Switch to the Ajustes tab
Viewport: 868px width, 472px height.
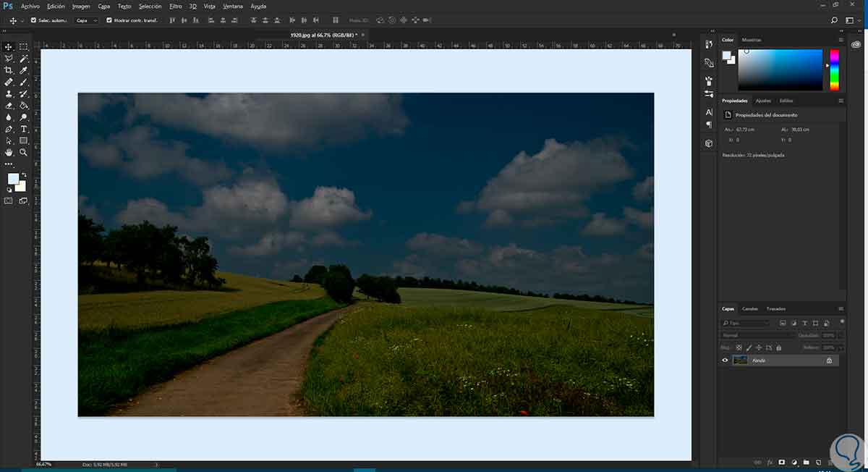763,101
